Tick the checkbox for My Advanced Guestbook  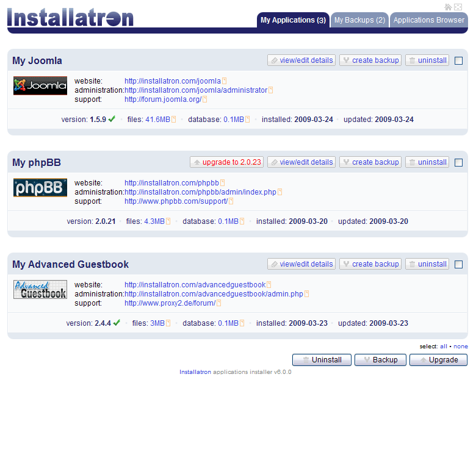click(459, 265)
